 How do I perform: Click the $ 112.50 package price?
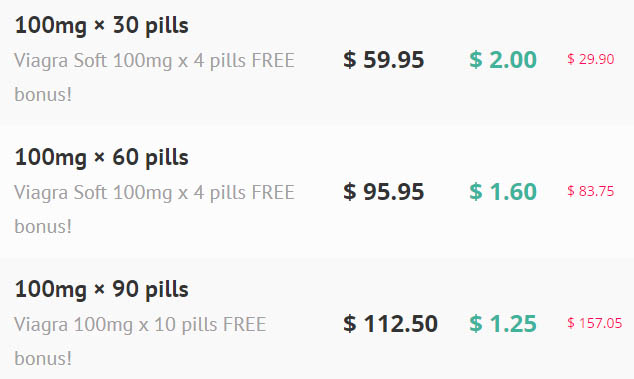[x=390, y=324]
